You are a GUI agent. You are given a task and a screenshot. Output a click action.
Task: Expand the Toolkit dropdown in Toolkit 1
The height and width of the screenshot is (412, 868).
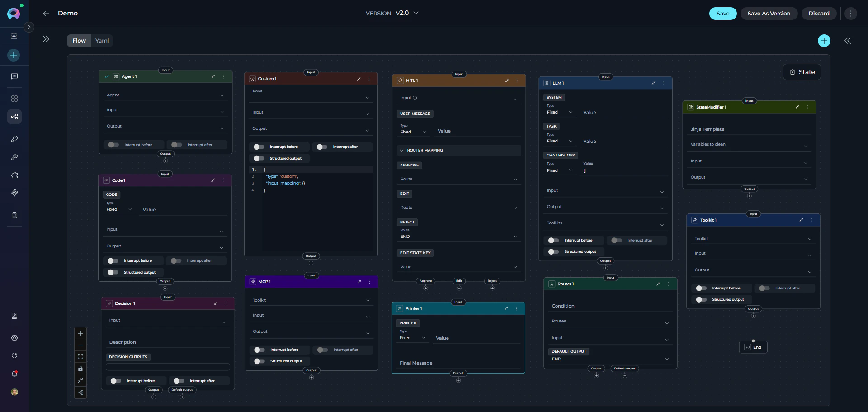tap(753, 239)
